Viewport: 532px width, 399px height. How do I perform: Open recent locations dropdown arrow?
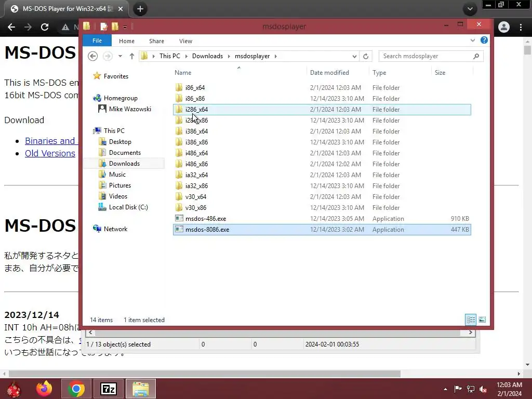pyautogui.click(x=120, y=56)
